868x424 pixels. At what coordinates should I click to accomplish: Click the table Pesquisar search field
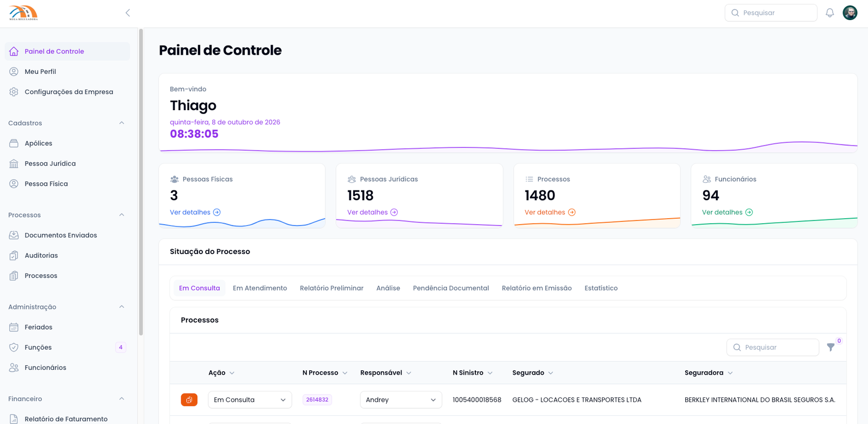(x=773, y=347)
